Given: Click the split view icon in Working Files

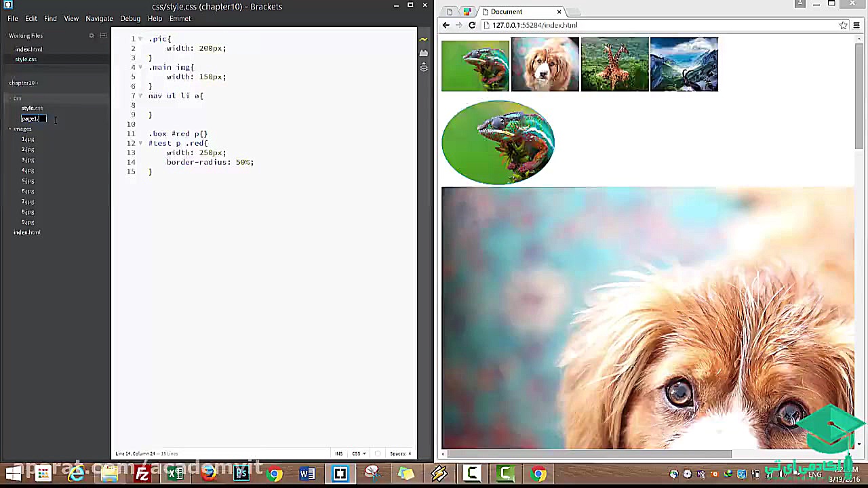Looking at the screenshot, I should pos(103,35).
